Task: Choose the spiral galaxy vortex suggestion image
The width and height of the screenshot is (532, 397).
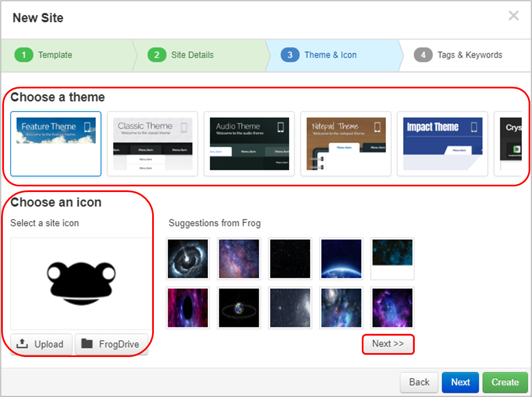Action: (188, 258)
